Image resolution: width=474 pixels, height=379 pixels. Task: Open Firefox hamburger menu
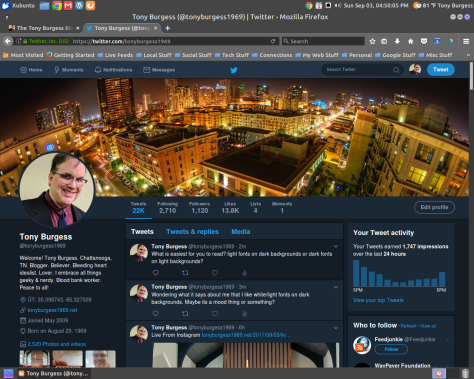tap(466, 41)
